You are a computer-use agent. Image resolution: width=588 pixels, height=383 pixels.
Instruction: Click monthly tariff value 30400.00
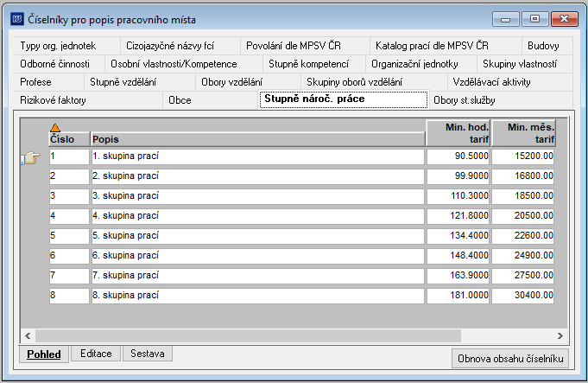coord(522,296)
